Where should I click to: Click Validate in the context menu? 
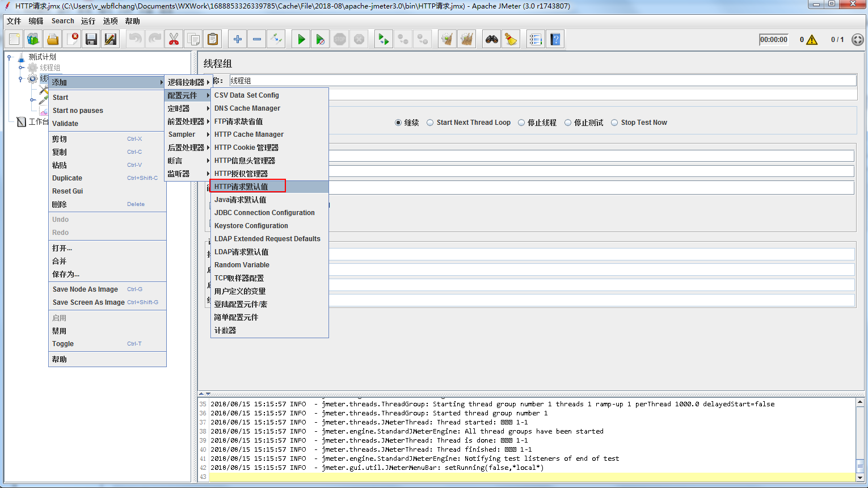point(107,124)
